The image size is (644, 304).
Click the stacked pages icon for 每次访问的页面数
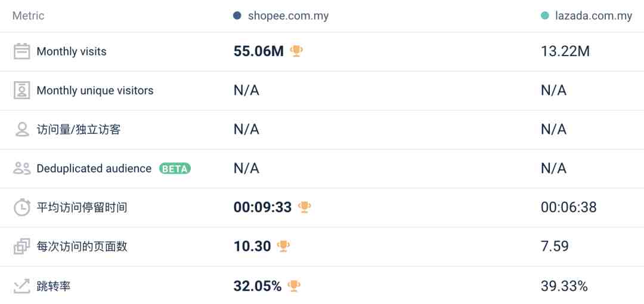(22, 247)
